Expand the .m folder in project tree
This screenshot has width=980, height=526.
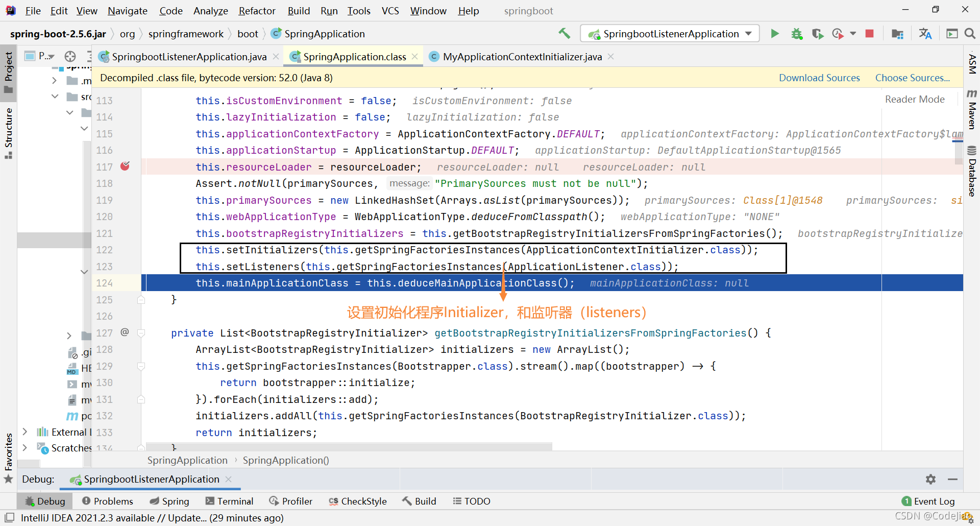[x=55, y=81]
